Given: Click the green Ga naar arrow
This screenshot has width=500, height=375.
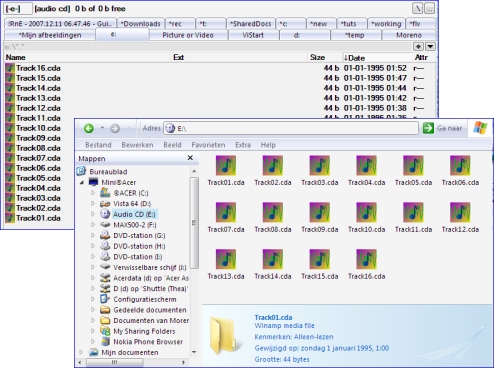Looking at the screenshot, I should [x=428, y=128].
